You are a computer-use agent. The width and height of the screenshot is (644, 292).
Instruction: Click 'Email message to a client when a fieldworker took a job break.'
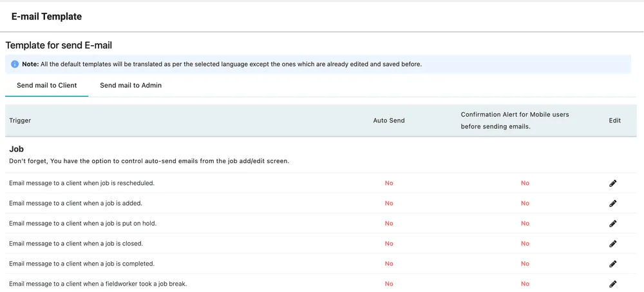98,284
